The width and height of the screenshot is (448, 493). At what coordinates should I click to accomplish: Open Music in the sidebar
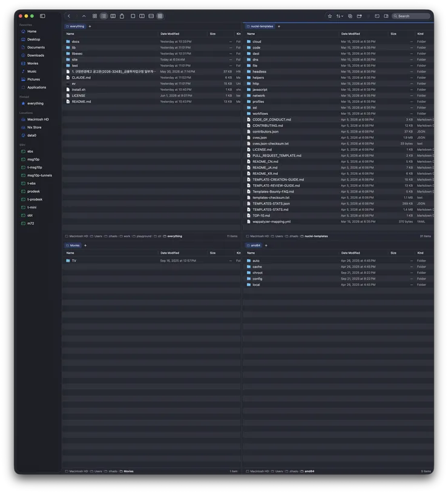coord(31,71)
